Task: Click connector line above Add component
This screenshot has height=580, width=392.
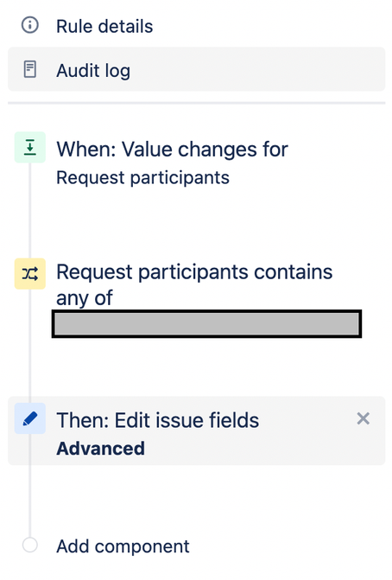Action: 30,486
